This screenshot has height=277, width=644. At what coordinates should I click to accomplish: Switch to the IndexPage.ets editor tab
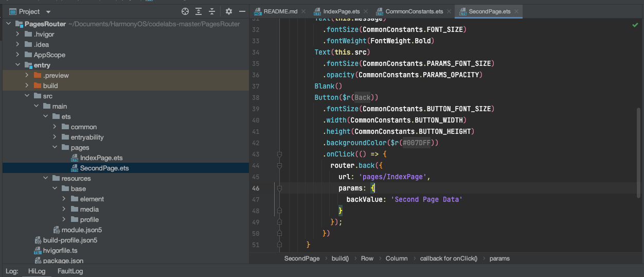point(342,11)
